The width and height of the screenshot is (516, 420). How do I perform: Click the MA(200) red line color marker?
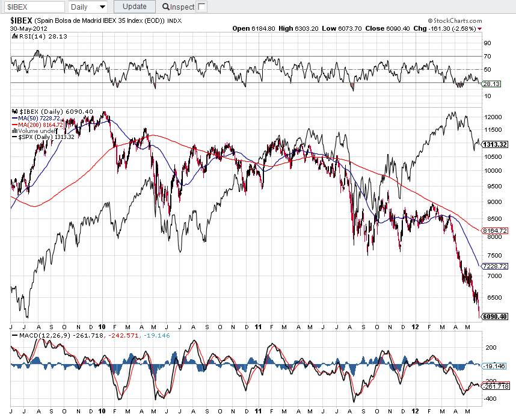15,124
